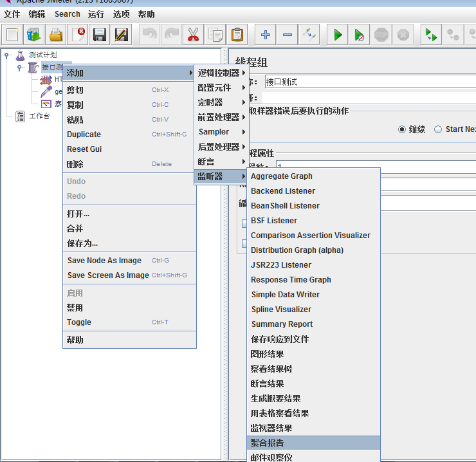Choose Aggregate Graph listener
Image resolution: width=476 pixels, height=462 pixels.
tap(314, 176)
